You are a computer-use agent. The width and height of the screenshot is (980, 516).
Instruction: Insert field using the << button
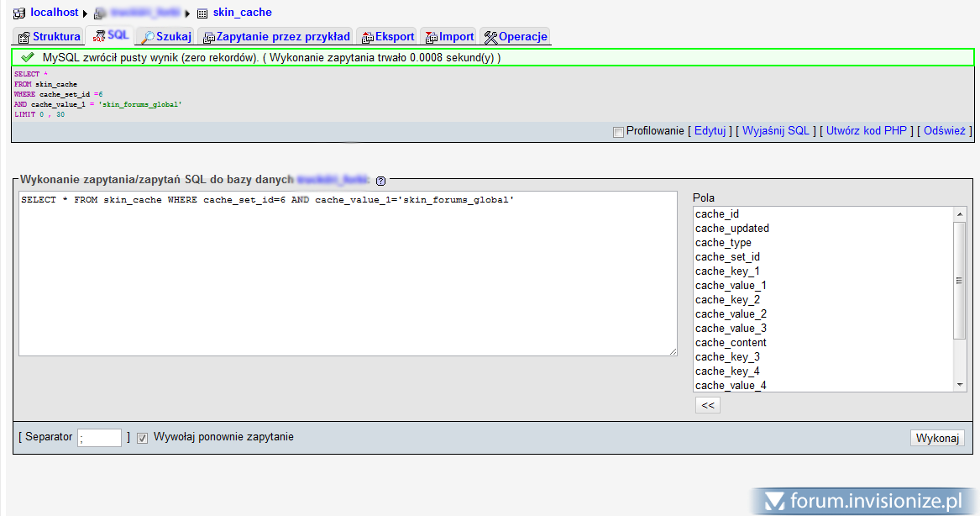[707, 405]
